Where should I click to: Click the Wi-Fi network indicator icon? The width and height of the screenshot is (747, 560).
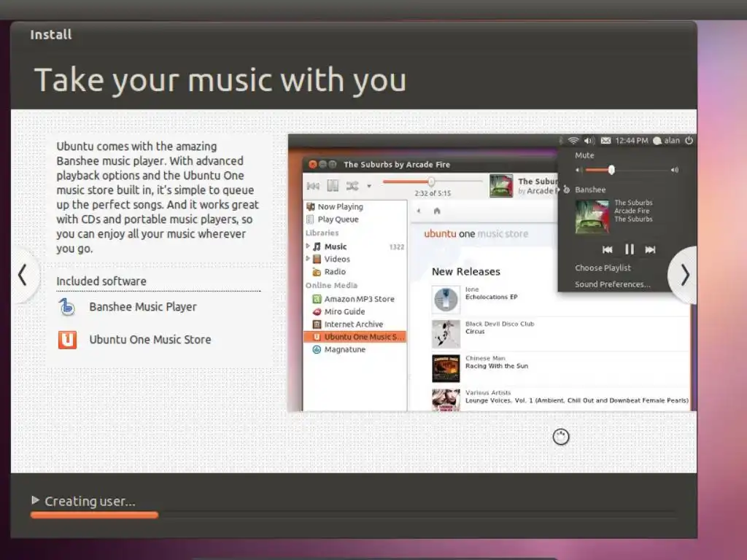(x=573, y=141)
